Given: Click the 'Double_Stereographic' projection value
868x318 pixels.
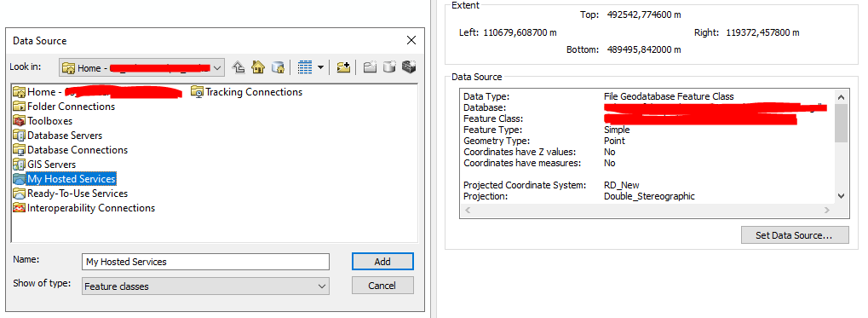Looking at the screenshot, I should (x=649, y=196).
